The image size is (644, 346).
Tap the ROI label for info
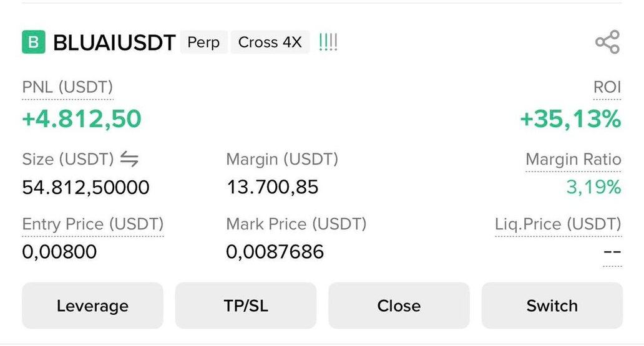coord(607,88)
